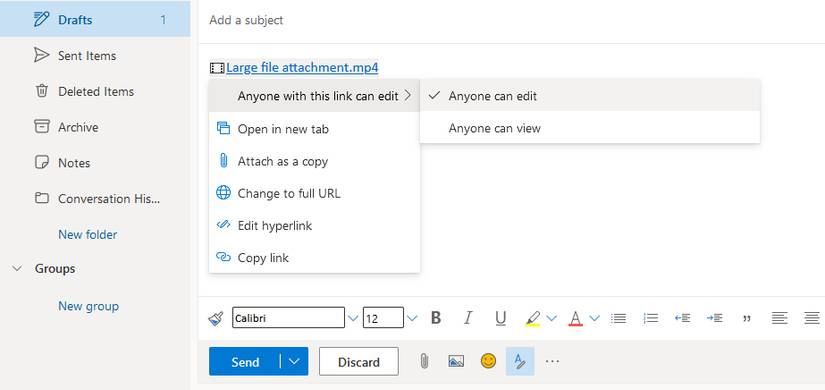Insert a bulleted list
The height and width of the screenshot is (390, 825).
tap(618, 318)
